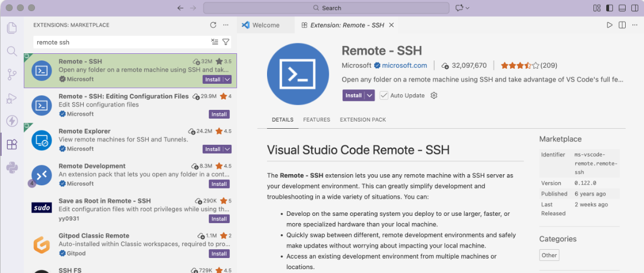644x273 pixels.
Task: Toggle the Auto Update checkbox
Action: tap(384, 95)
